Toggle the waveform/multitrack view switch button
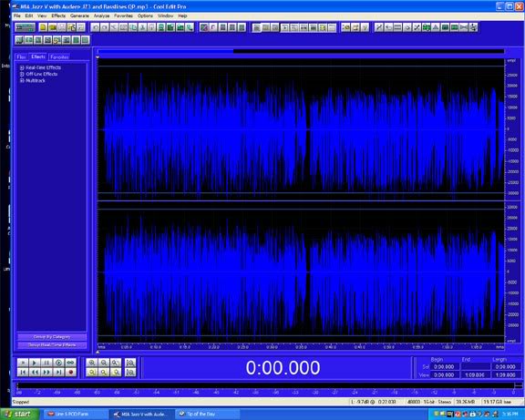This screenshot has width=525, height=420. 25,27
